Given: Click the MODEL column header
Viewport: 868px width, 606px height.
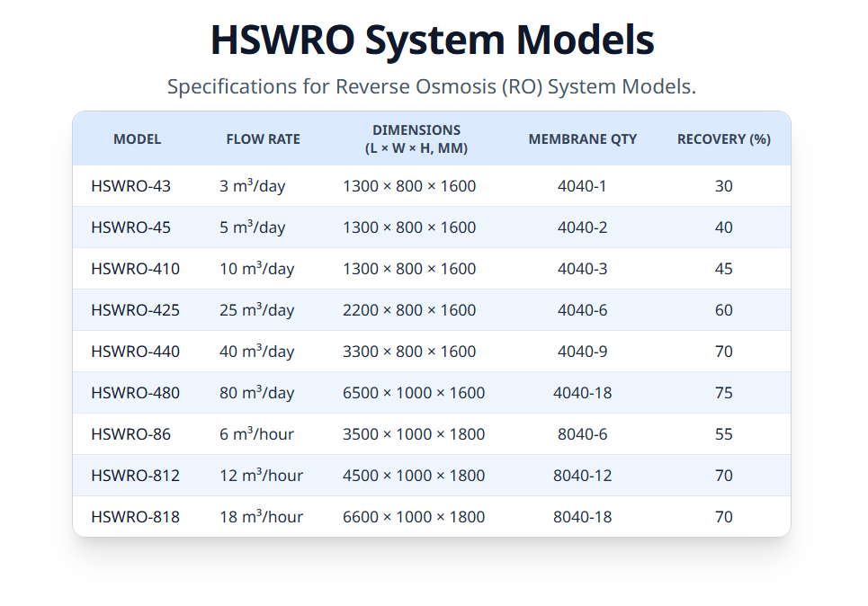Looking at the screenshot, I should (x=137, y=139).
